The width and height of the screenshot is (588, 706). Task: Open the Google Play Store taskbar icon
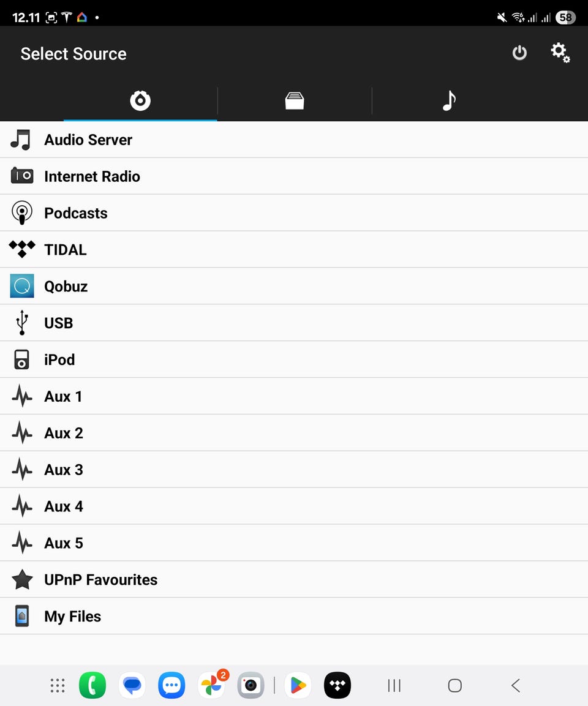[x=298, y=685]
